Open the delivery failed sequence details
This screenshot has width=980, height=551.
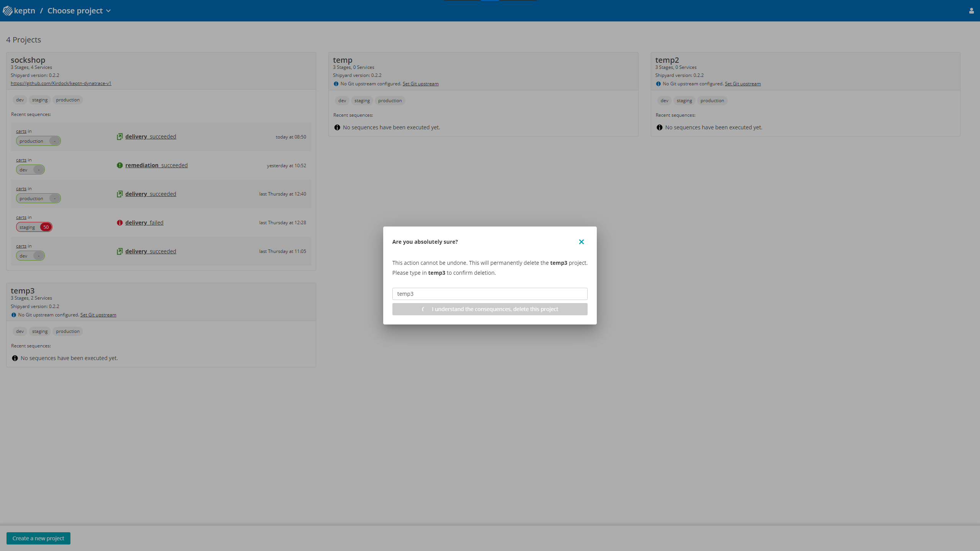coord(144,222)
